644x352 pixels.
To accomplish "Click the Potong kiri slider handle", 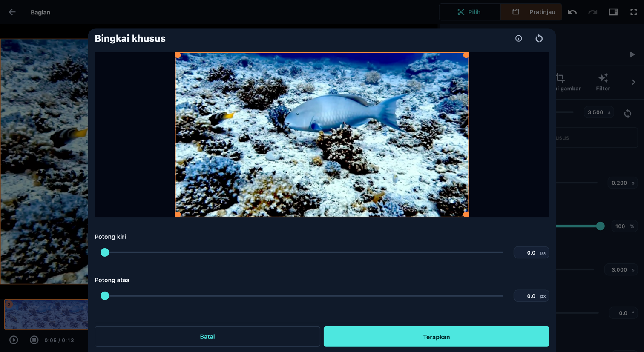I will [x=105, y=252].
